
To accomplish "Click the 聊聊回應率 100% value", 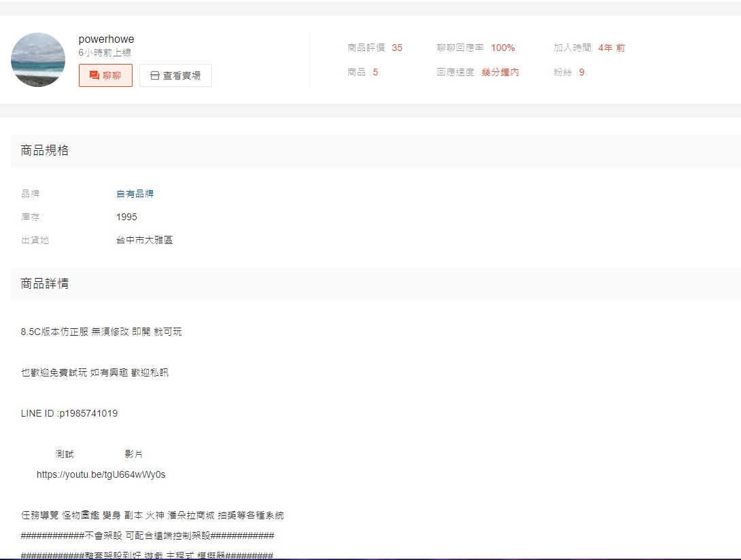I will 503,48.
